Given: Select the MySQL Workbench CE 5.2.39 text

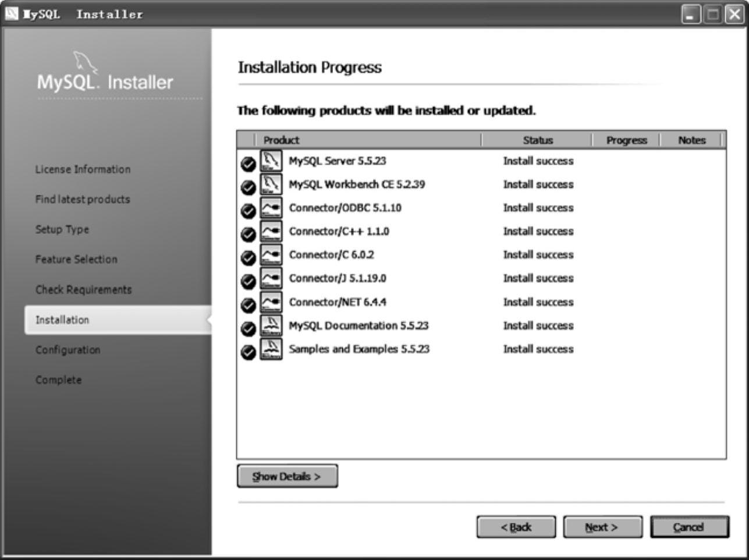Looking at the screenshot, I should [x=357, y=185].
